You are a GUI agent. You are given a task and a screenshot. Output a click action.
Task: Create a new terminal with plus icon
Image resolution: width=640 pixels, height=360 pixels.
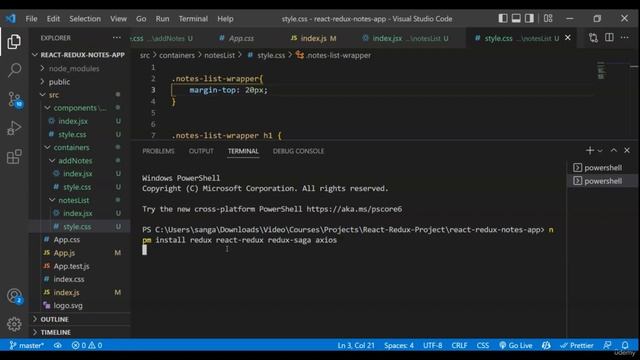589,151
